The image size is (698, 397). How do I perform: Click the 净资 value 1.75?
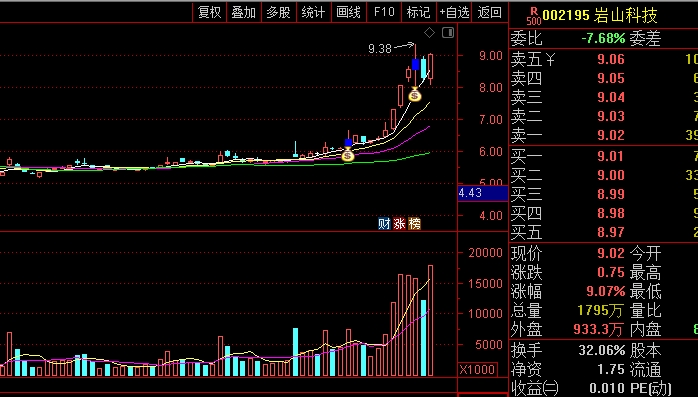click(x=611, y=369)
